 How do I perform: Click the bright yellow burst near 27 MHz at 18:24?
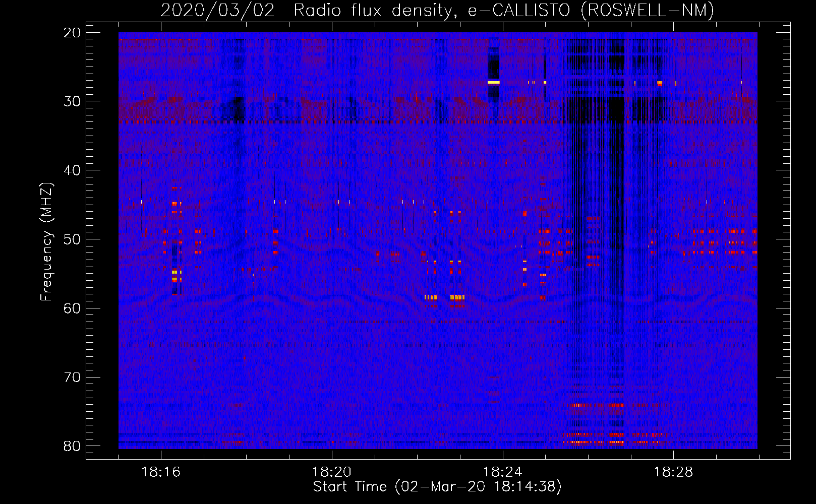493,82
